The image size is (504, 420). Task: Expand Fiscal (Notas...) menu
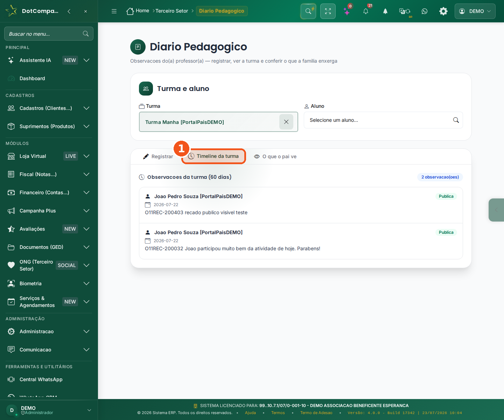pos(49,174)
